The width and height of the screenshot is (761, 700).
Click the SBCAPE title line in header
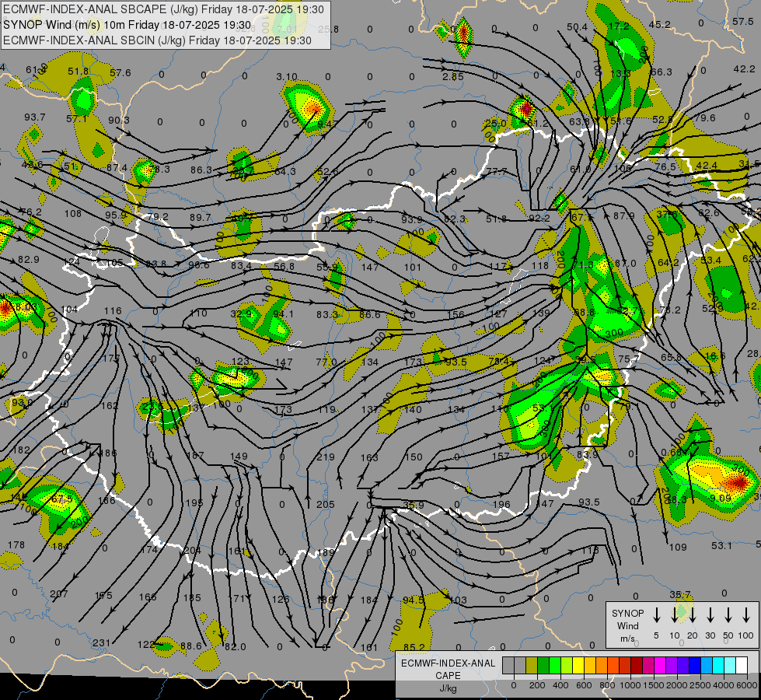coord(163,9)
